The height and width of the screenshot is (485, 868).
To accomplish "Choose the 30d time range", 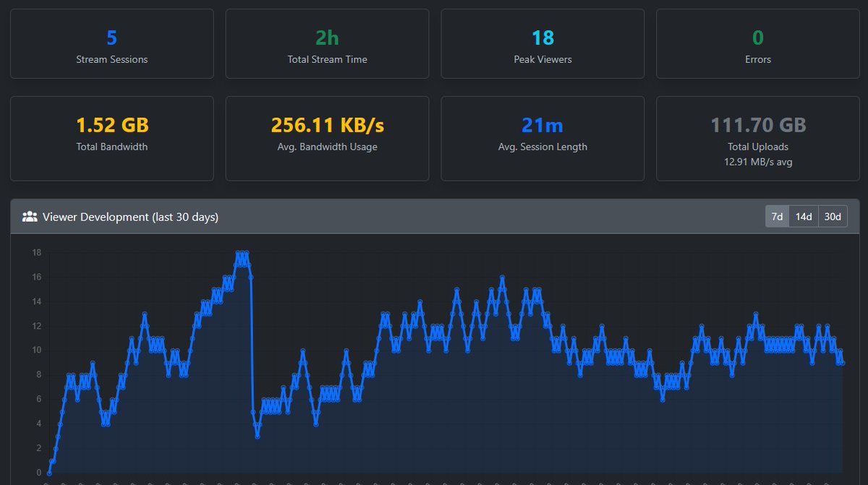I will click(x=833, y=216).
